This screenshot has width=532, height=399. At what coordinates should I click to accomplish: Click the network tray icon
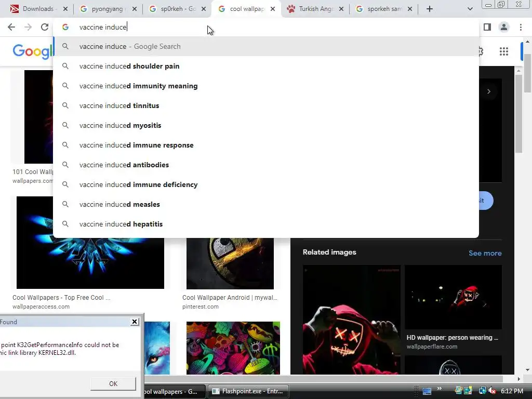482,391
